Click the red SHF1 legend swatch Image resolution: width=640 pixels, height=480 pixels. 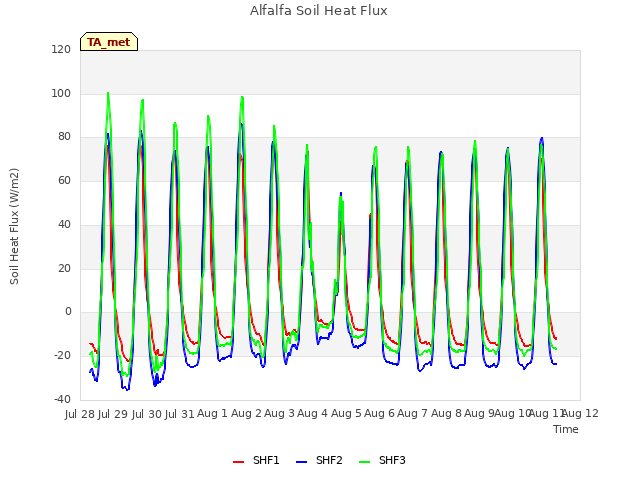click(238, 462)
